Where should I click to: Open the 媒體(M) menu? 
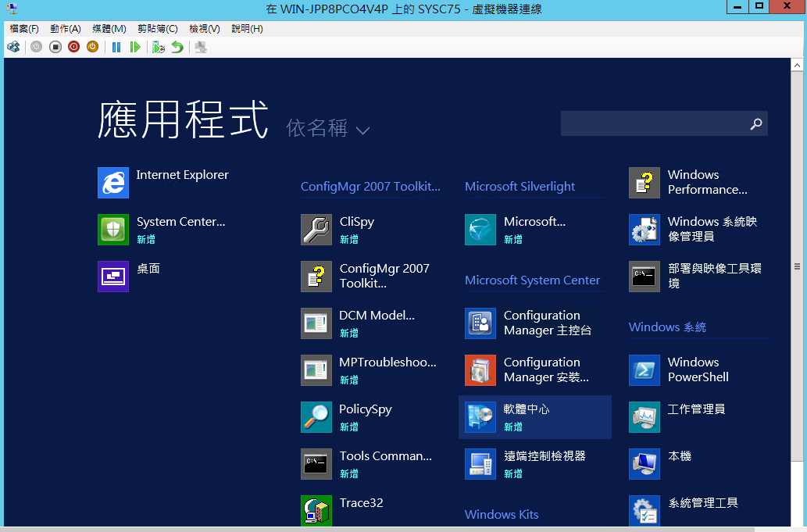click(x=109, y=29)
